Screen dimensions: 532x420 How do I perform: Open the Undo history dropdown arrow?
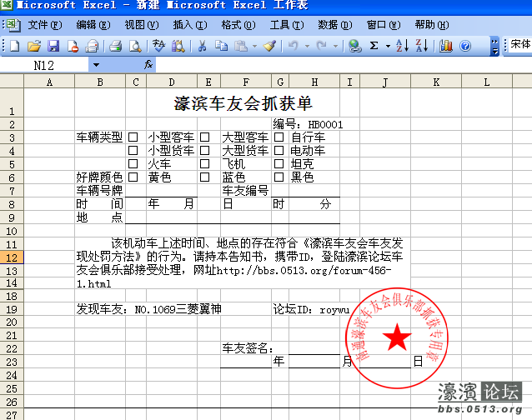[307, 46]
